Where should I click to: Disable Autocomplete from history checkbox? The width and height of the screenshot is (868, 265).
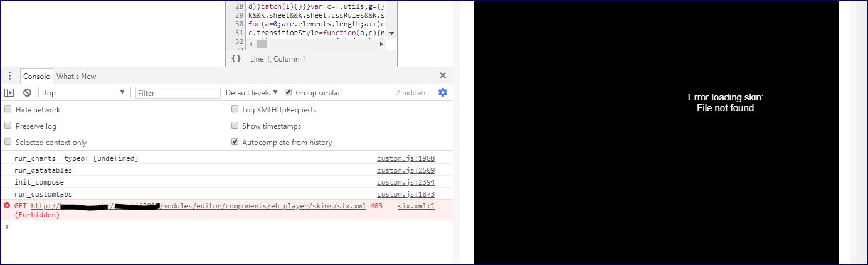pyautogui.click(x=235, y=142)
